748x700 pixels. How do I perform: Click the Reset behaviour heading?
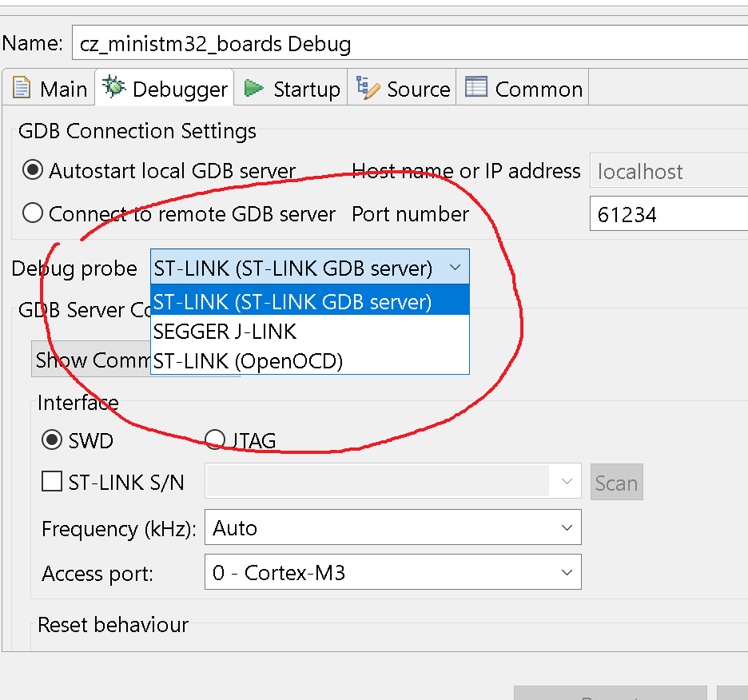(113, 625)
